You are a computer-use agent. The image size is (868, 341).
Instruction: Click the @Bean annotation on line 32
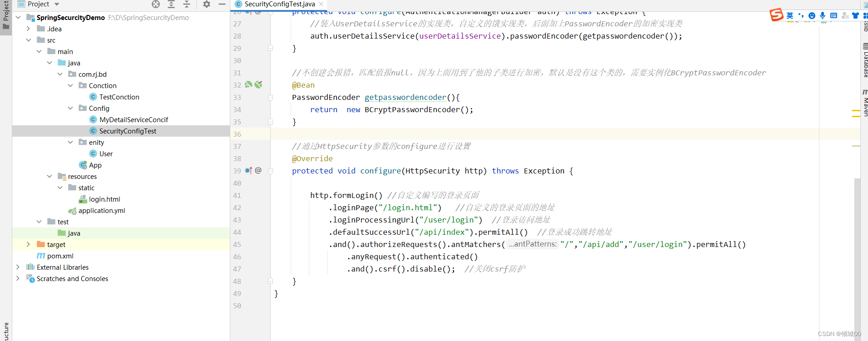(x=303, y=85)
